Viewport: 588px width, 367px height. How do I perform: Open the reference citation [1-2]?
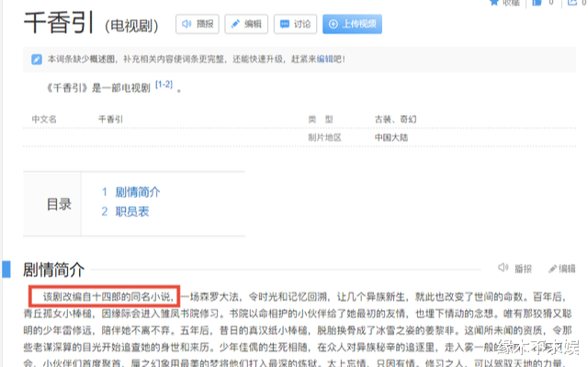164,85
